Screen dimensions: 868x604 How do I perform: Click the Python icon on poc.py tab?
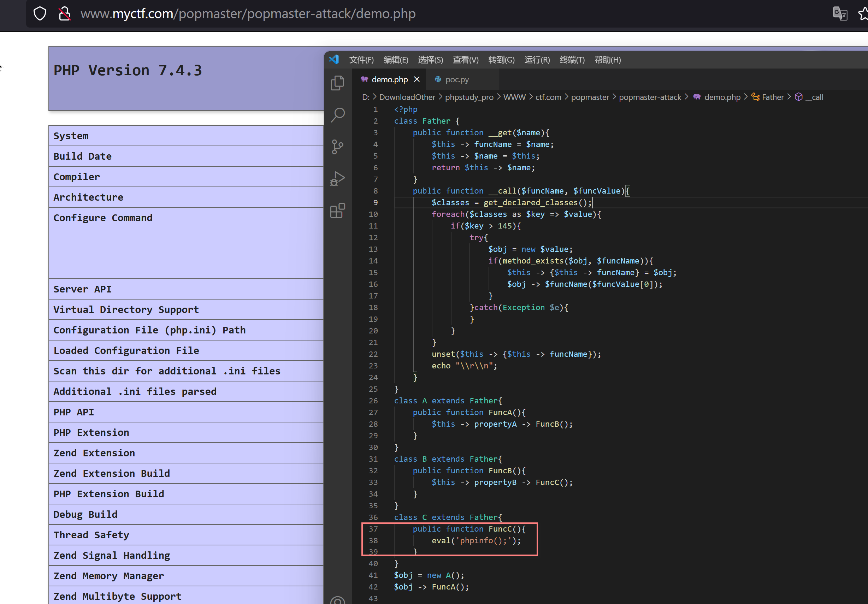(438, 79)
